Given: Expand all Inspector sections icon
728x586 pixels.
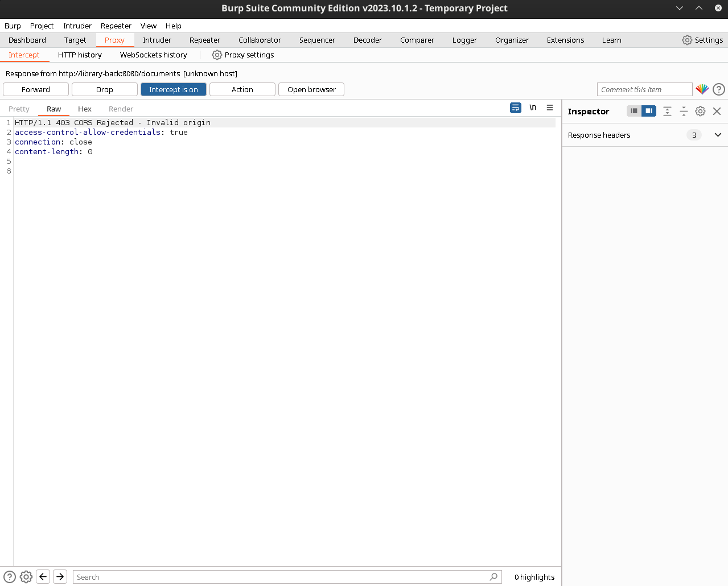Looking at the screenshot, I should click(667, 112).
